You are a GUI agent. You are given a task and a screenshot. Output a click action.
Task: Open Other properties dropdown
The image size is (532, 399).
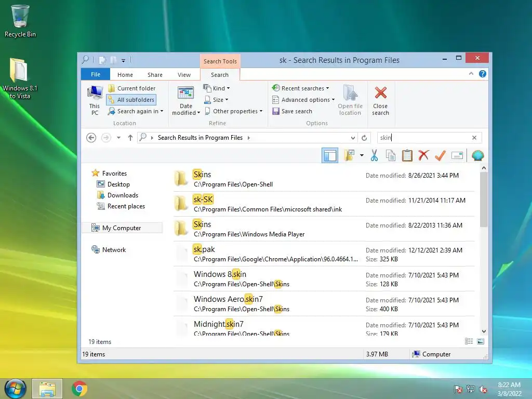[x=234, y=111]
